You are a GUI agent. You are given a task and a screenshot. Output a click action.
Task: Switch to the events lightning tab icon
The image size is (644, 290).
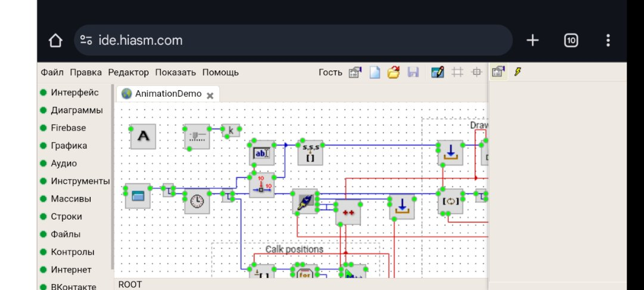[518, 72]
